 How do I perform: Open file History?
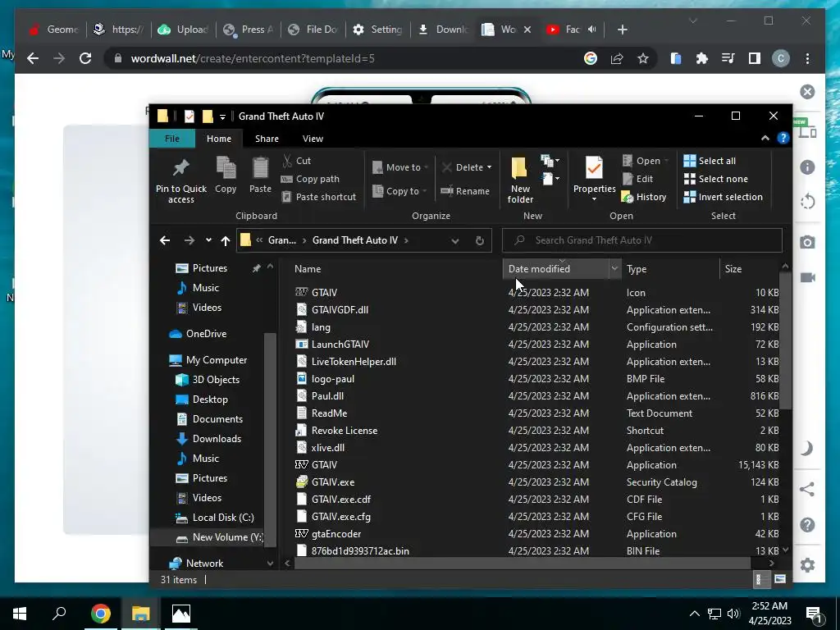[x=644, y=197]
